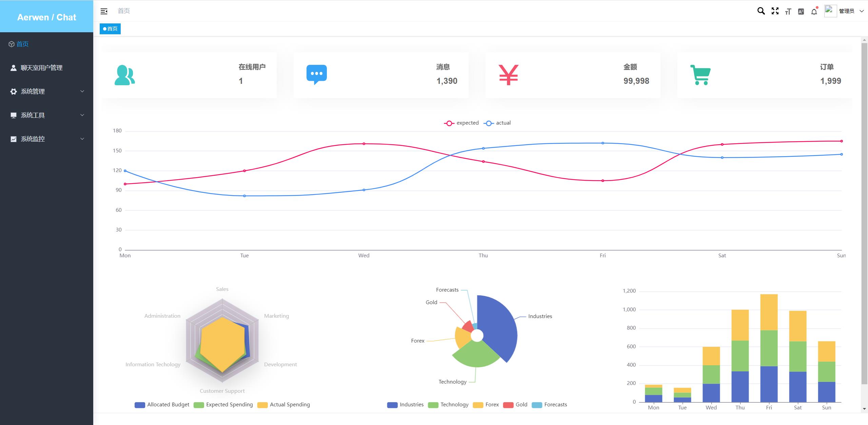Open the search magnifier icon
Screen dimensions: 868x425
pos(761,11)
